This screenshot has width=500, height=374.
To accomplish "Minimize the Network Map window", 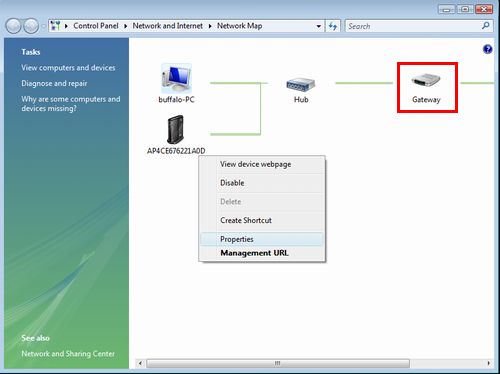I will (446, 9).
